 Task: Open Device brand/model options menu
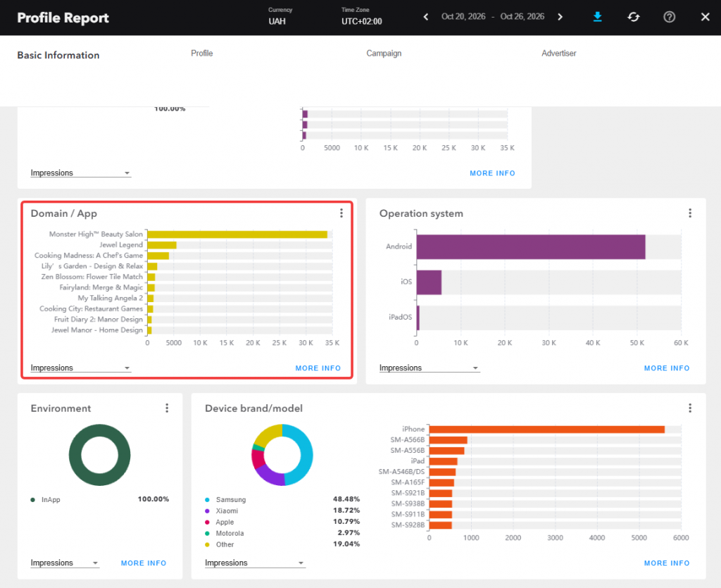[x=690, y=408]
